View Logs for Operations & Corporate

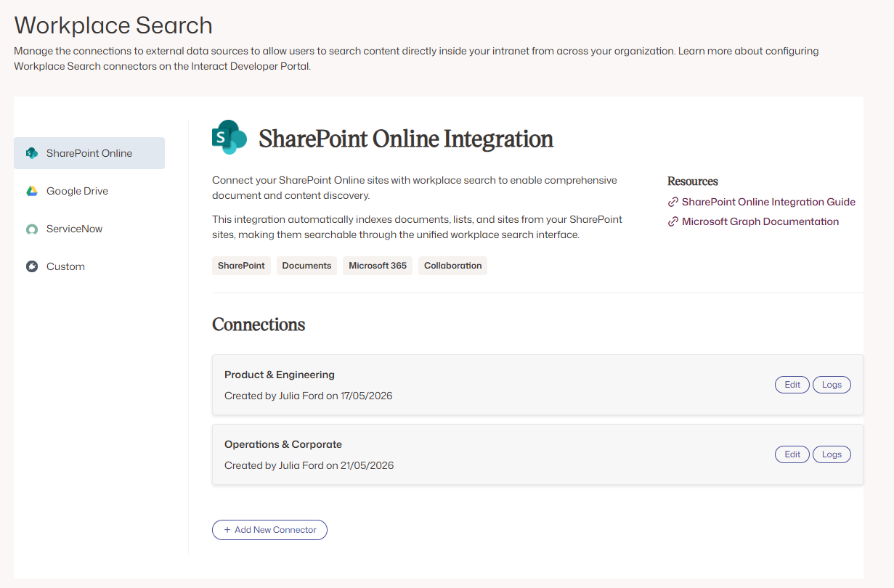pyautogui.click(x=832, y=454)
